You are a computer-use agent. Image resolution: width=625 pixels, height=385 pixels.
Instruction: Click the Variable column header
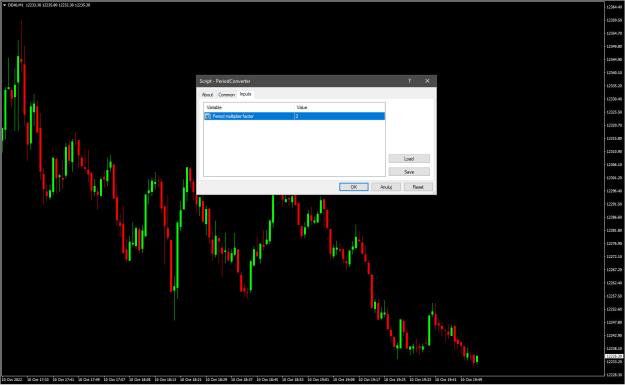249,107
